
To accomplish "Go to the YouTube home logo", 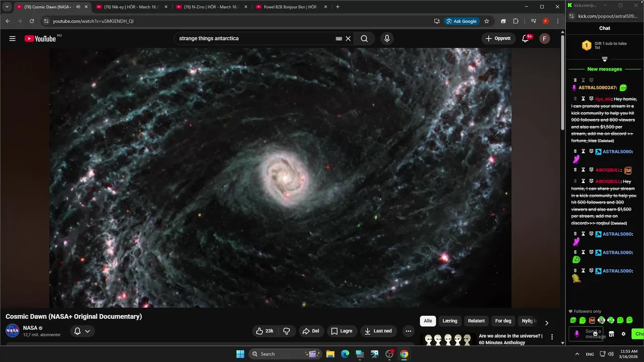I will tap(40, 39).
